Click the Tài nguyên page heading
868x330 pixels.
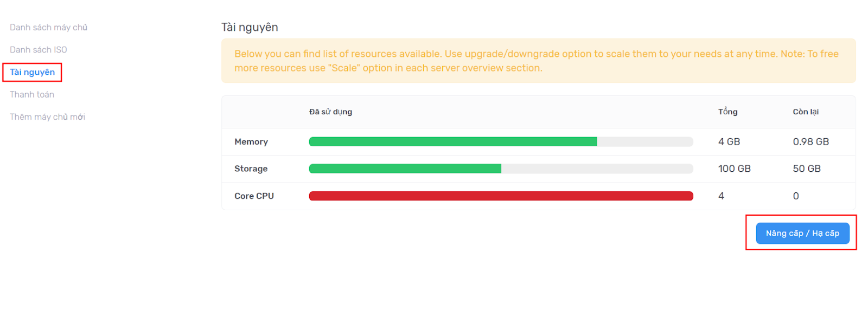coord(250,27)
